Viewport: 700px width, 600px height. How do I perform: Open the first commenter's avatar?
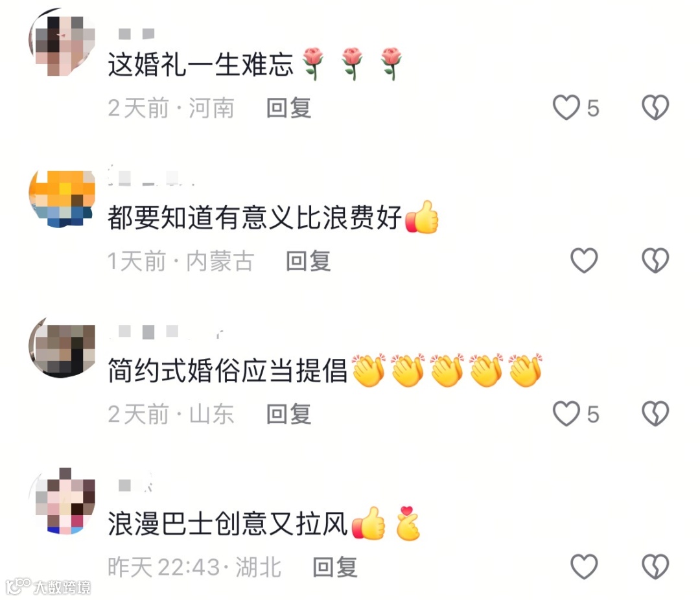click(x=62, y=42)
